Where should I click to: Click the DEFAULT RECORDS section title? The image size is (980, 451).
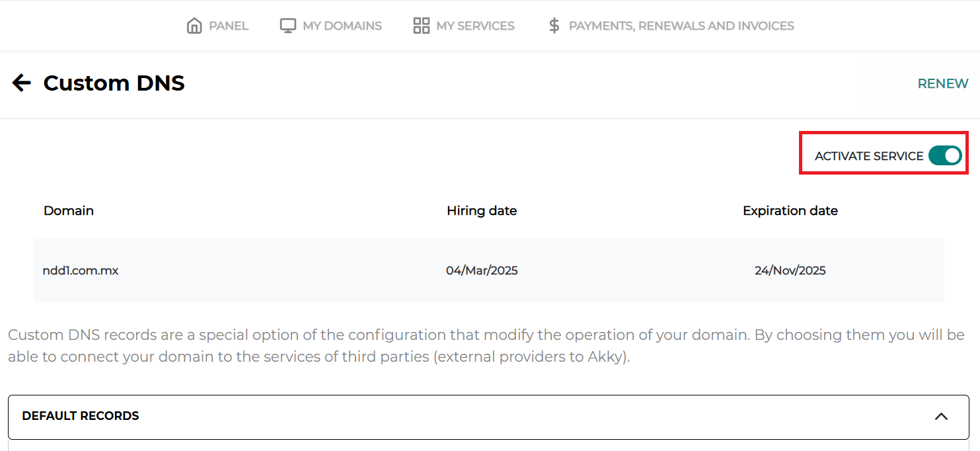click(x=81, y=416)
